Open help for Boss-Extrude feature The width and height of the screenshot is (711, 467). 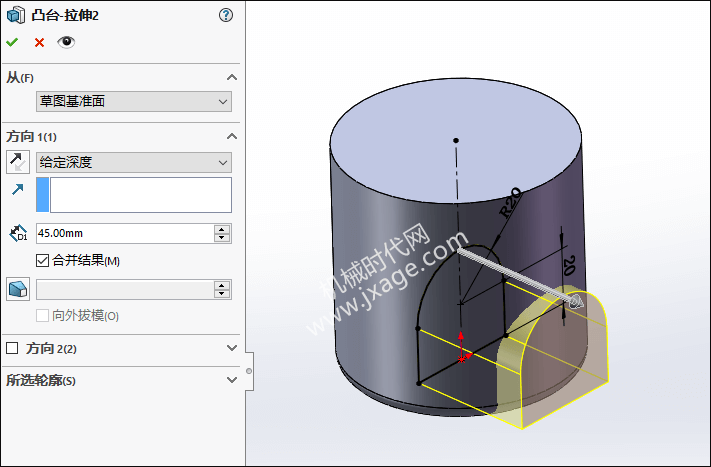[x=225, y=15]
